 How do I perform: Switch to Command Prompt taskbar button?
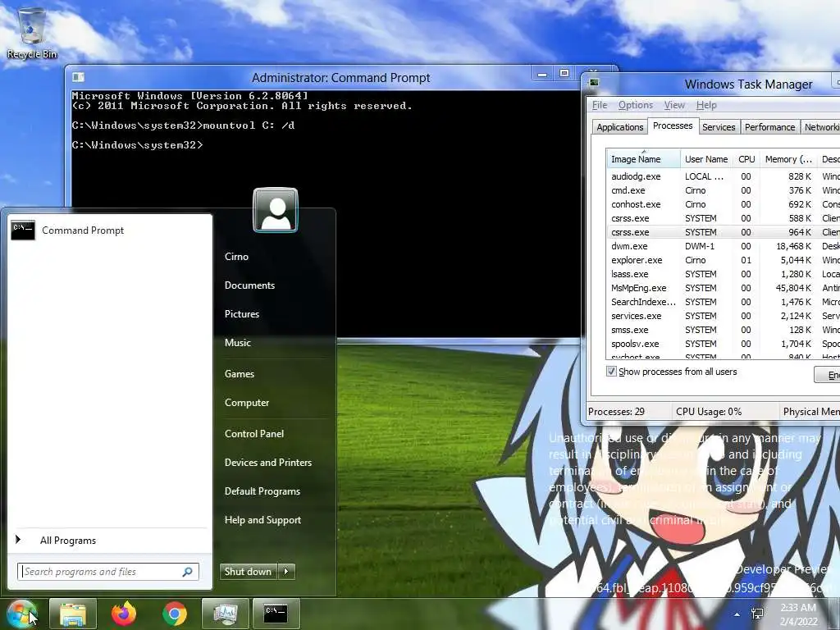[276, 614]
